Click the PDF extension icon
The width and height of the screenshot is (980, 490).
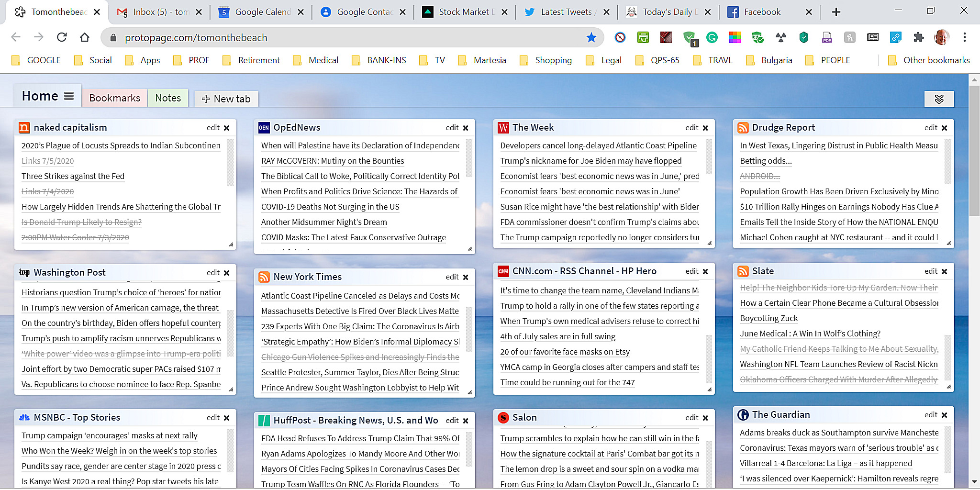coord(827,37)
